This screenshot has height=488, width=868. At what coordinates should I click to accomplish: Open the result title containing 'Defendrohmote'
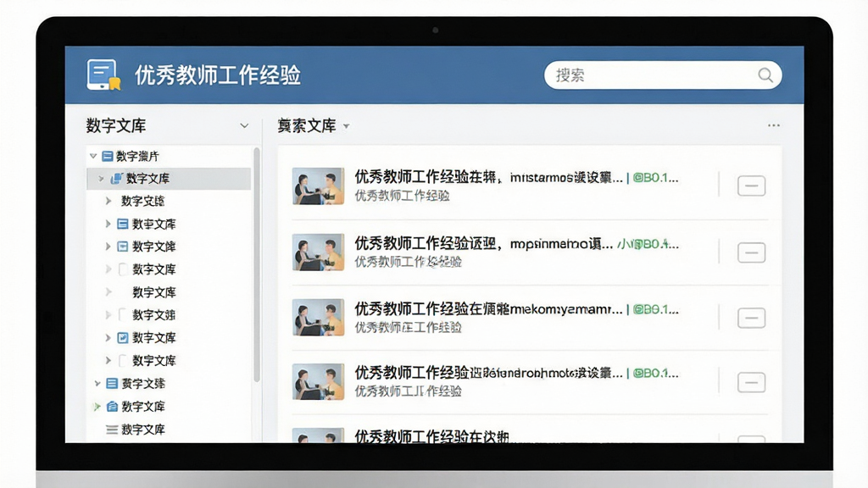coord(488,373)
